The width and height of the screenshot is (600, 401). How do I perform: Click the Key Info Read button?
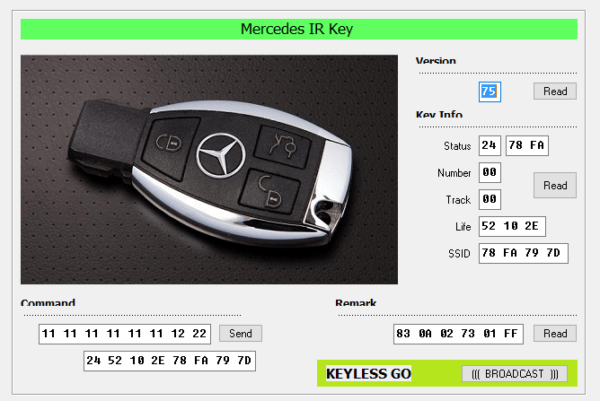coord(555,185)
